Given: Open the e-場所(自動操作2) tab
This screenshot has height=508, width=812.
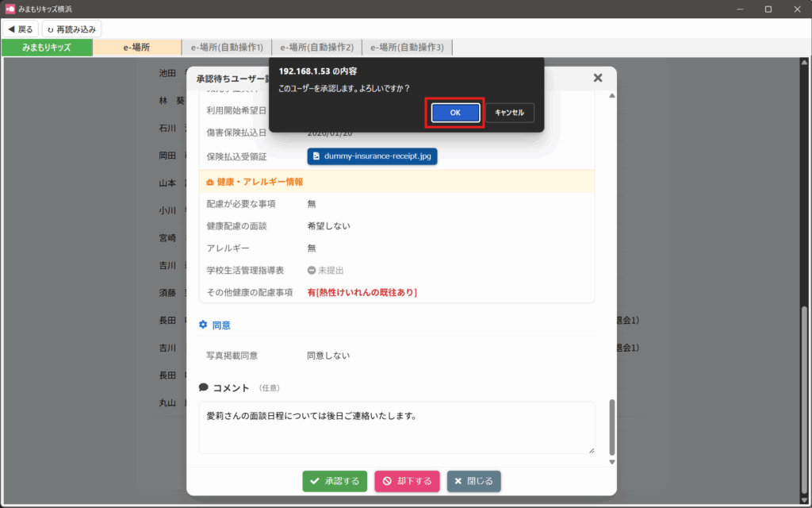Looking at the screenshot, I should (317, 48).
